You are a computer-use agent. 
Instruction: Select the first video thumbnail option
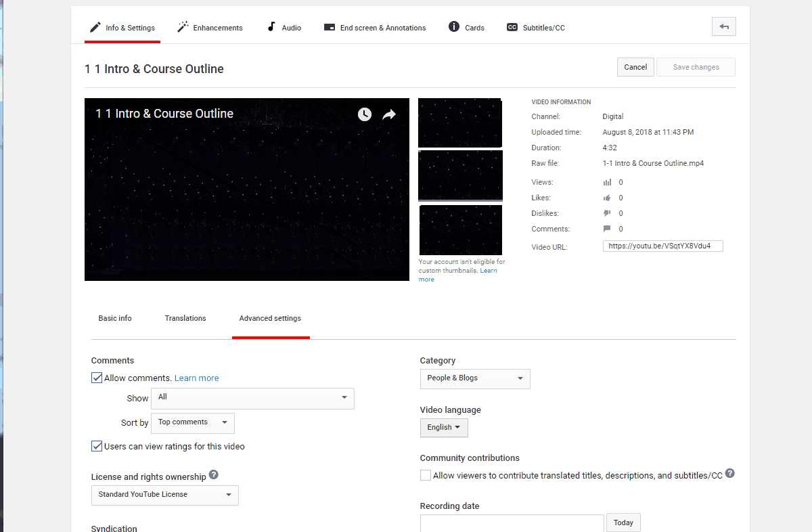pos(460,123)
